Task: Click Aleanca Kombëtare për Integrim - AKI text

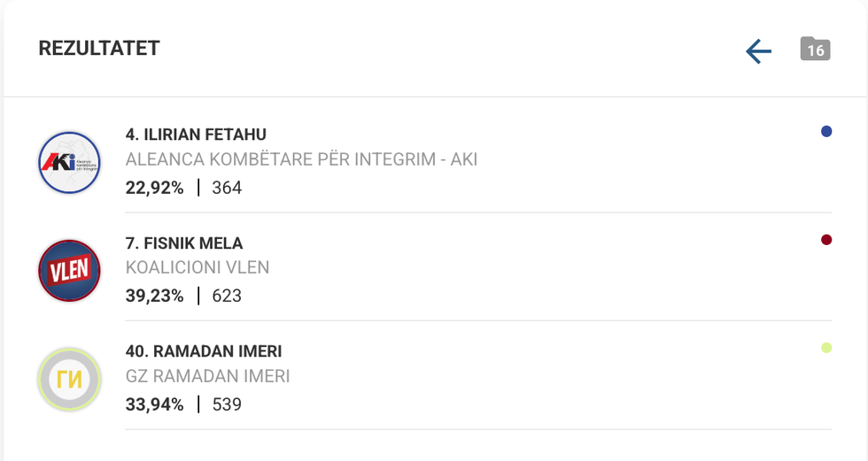Action: 301,160
